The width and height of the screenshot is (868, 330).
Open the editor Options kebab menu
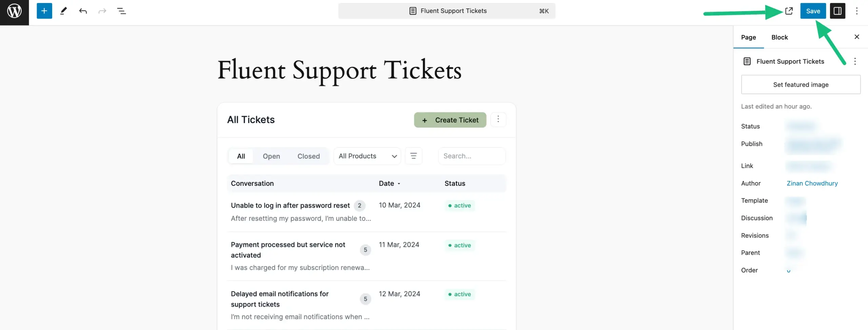(x=856, y=11)
